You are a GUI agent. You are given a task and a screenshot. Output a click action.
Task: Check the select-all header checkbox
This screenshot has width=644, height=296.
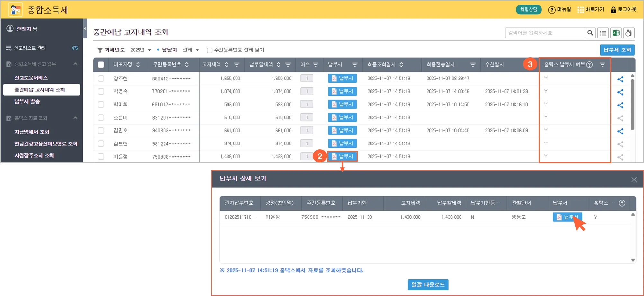click(x=101, y=65)
